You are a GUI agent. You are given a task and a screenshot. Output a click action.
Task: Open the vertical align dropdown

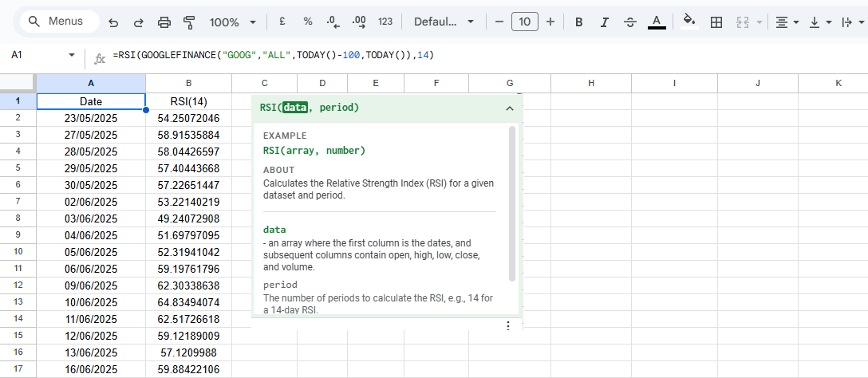pyautogui.click(x=820, y=22)
